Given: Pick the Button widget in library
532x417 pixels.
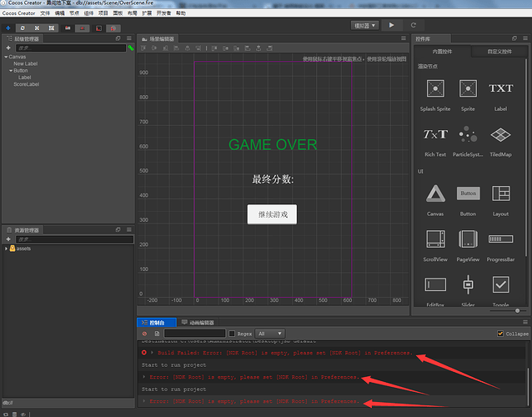Looking at the screenshot, I should point(468,200).
